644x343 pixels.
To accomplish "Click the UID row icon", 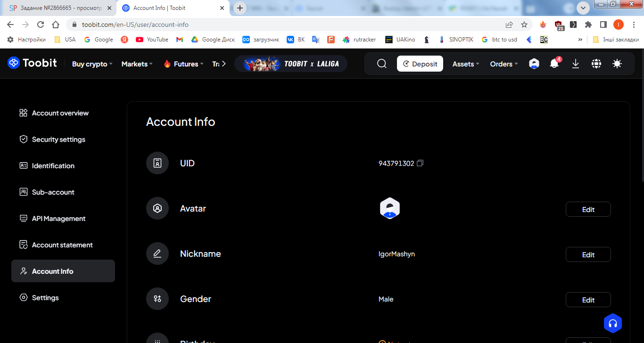I will pyautogui.click(x=157, y=163).
